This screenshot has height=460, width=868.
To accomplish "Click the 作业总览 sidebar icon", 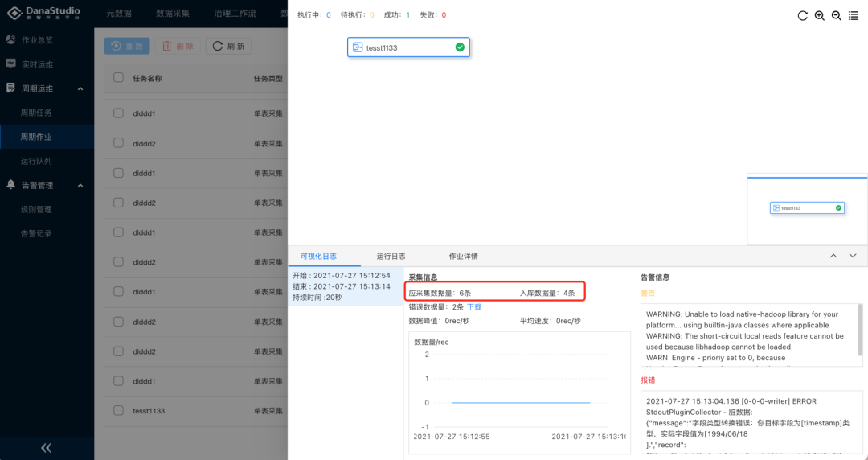I will (10, 40).
